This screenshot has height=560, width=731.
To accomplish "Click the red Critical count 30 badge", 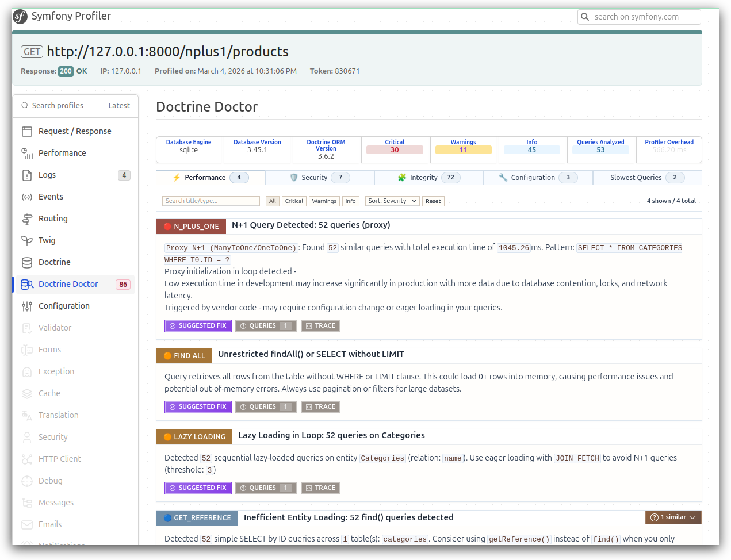I will coord(395,150).
